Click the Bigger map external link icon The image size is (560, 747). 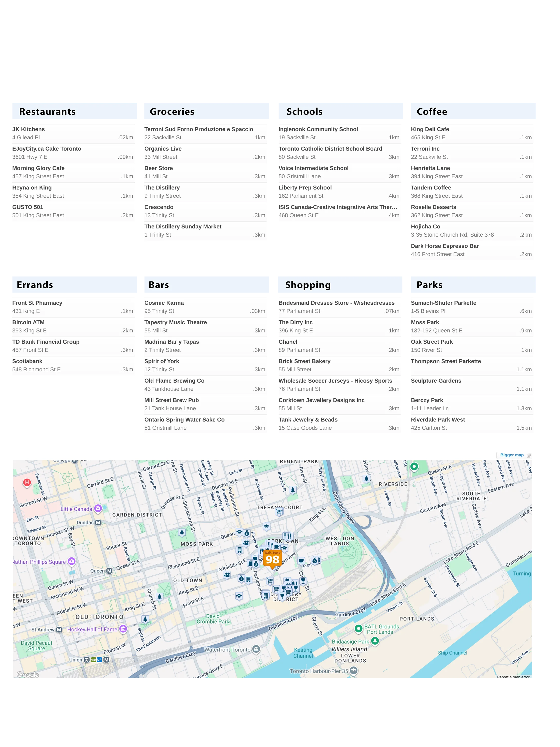point(529,455)
